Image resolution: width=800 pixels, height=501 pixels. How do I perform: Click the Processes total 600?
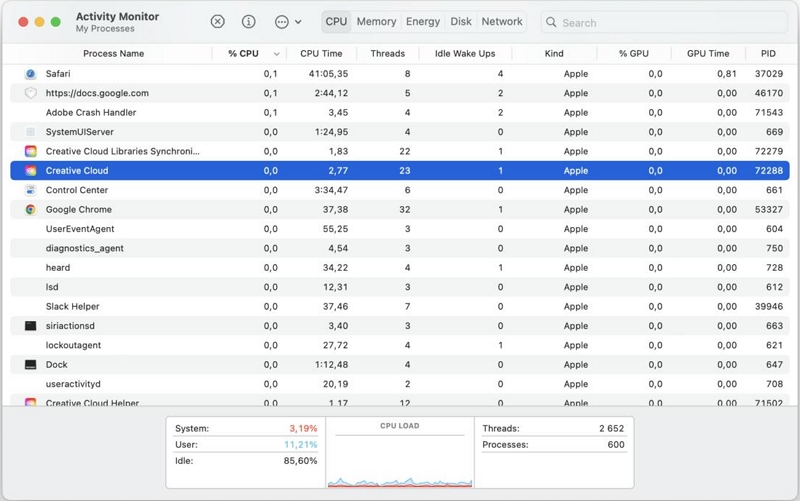pyautogui.click(x=616, y=445)
